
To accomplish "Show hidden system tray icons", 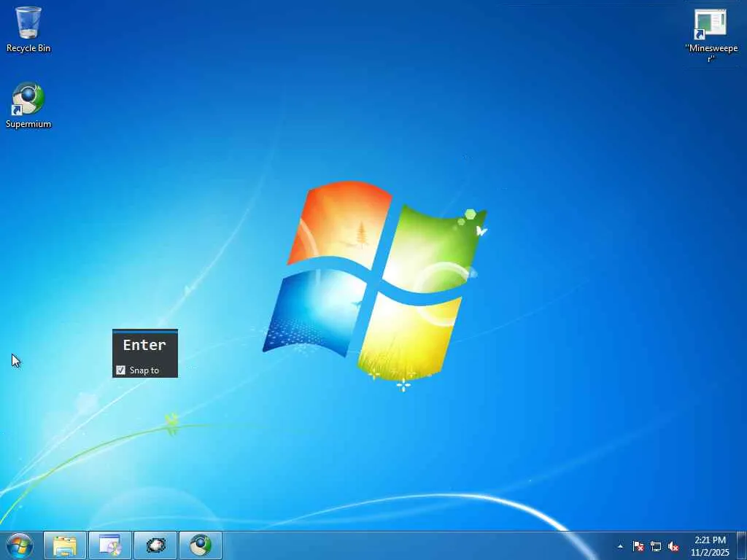I will [620, 546].
